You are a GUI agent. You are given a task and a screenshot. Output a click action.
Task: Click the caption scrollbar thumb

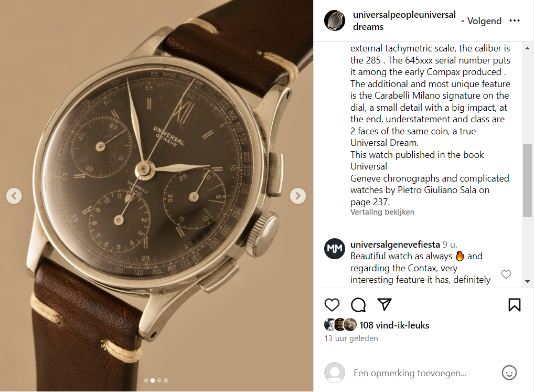(x=528, y=180)
